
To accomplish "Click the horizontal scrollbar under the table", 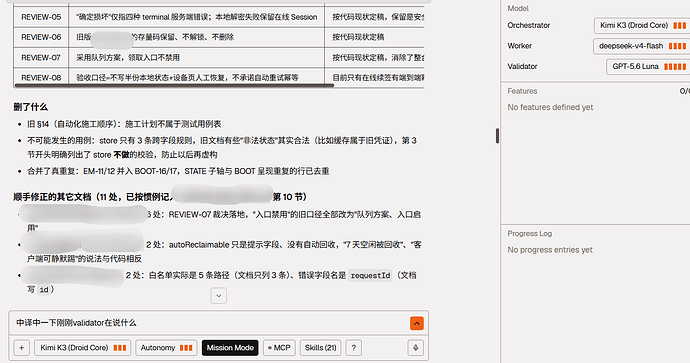I will coord(174,85).
